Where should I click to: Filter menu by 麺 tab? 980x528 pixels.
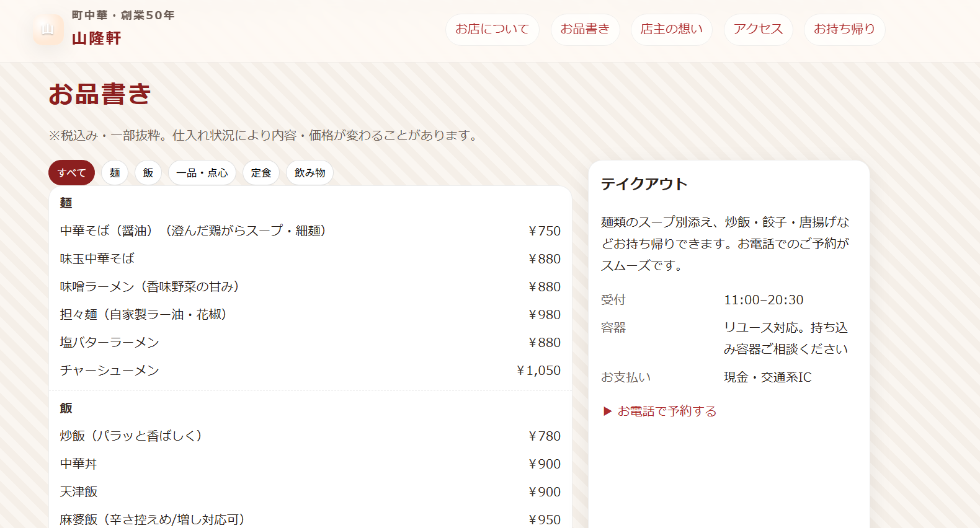115,173
